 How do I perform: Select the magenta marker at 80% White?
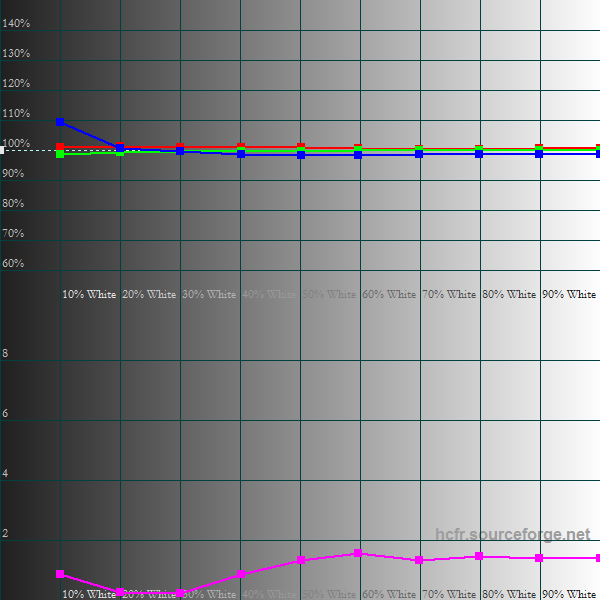(x=479, y=556)
